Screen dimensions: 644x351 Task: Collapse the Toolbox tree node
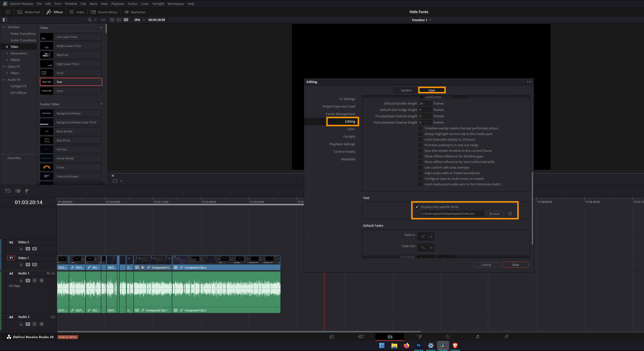pyautogui.click(x=4, y=27)
